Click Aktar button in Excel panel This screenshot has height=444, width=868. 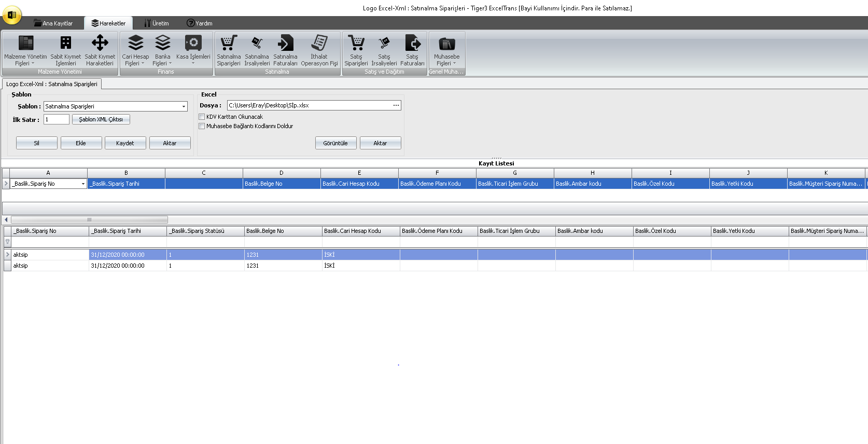pyautogui.click(x=380, y=143)
